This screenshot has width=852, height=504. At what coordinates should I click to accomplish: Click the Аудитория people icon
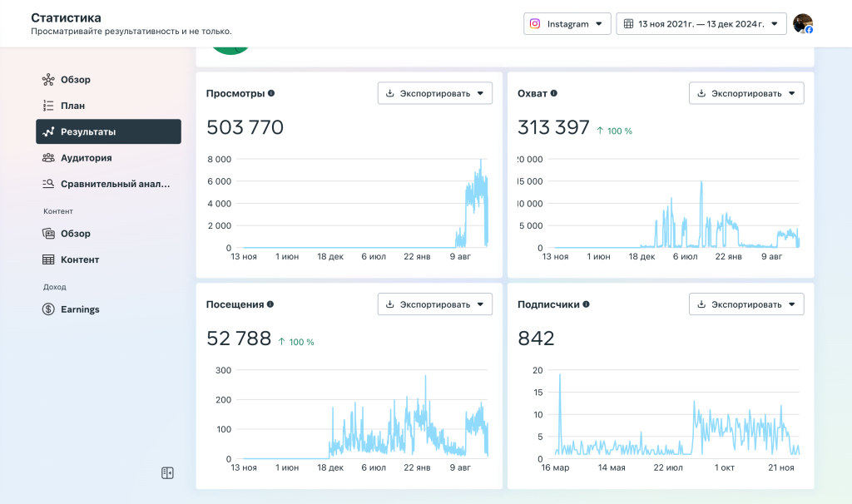click(48, 158)
